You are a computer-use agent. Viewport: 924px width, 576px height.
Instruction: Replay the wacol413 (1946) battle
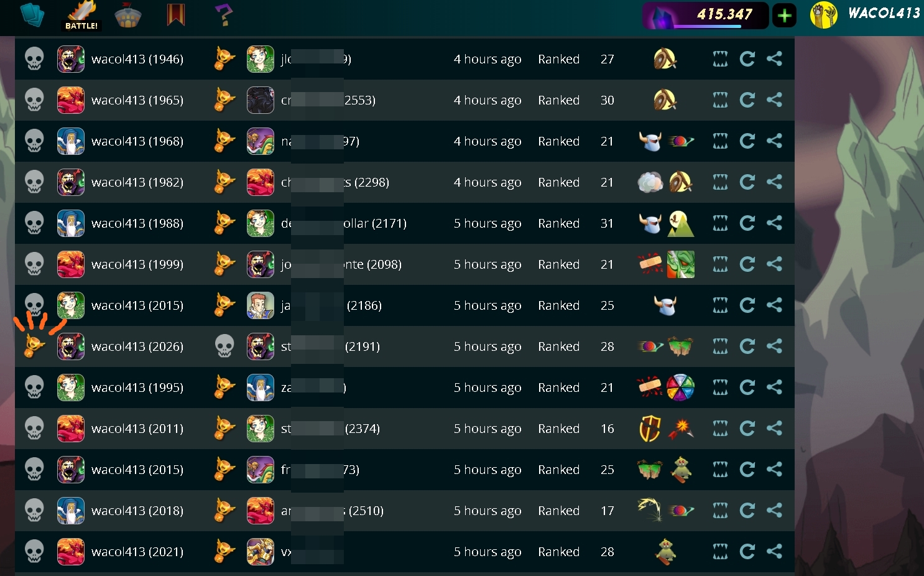[x=747, y=59]
